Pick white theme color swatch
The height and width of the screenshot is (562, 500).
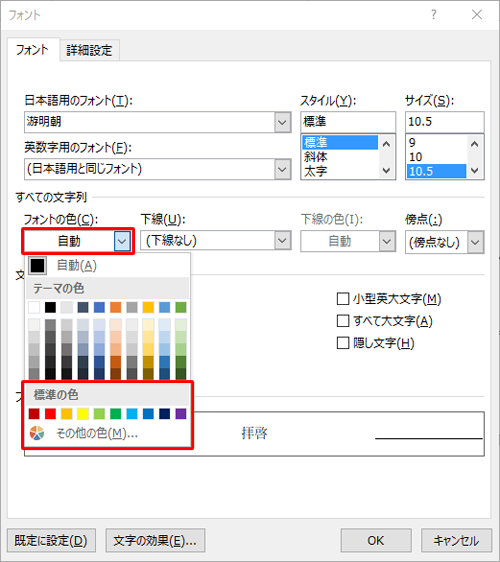click(34, 307)
